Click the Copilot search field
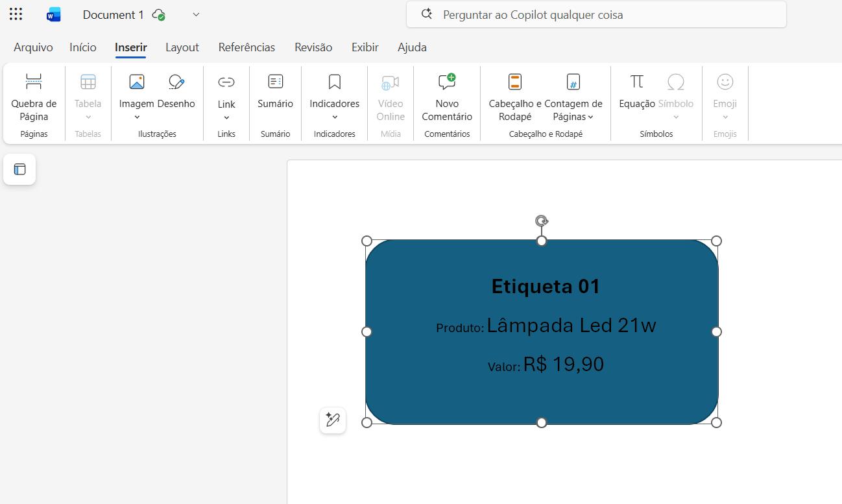Screen dimensions: 842x504 [597, 14]
